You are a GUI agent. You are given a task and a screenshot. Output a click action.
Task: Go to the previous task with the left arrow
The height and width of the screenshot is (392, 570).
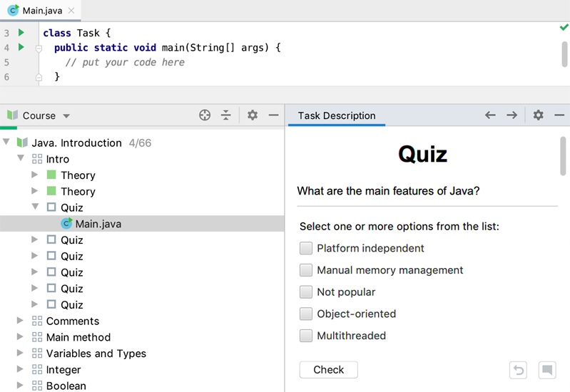point(490,115)
